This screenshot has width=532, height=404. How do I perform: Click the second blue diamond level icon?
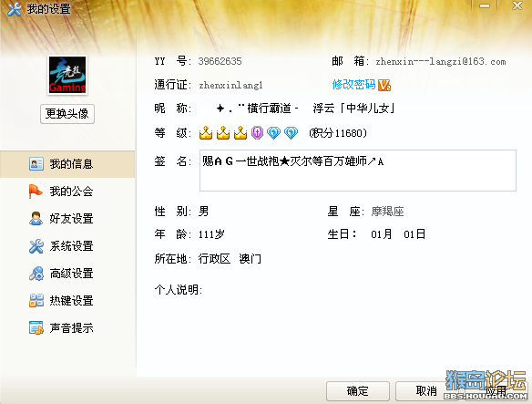coord(291,133)
